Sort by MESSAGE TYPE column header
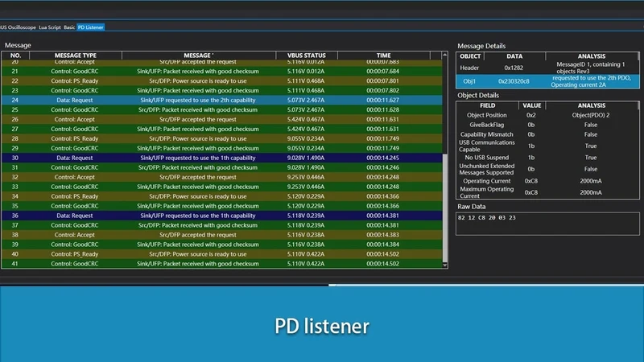This screenshot has width=644, height=362. pos(76,56)
